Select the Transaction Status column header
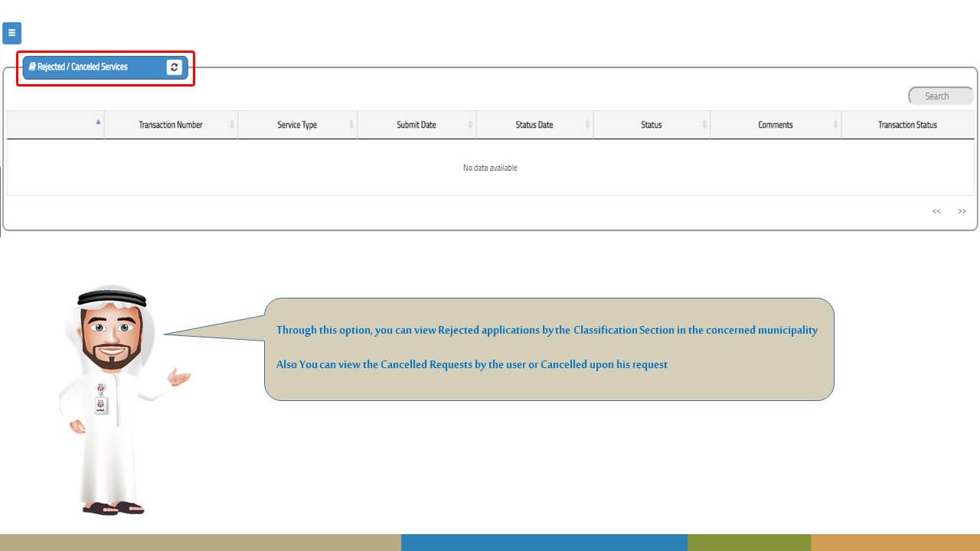The image size is (980, 551). click(x=907, y=125)
